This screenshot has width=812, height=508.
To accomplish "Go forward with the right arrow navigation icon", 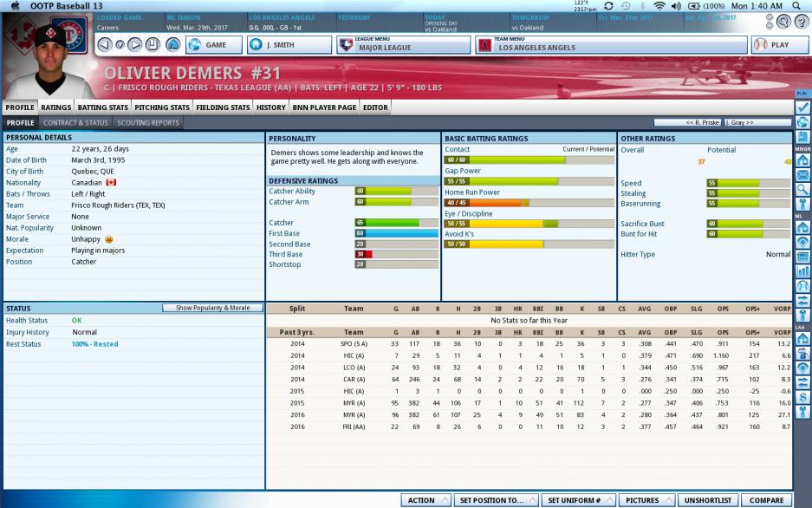I will point(134,44).
